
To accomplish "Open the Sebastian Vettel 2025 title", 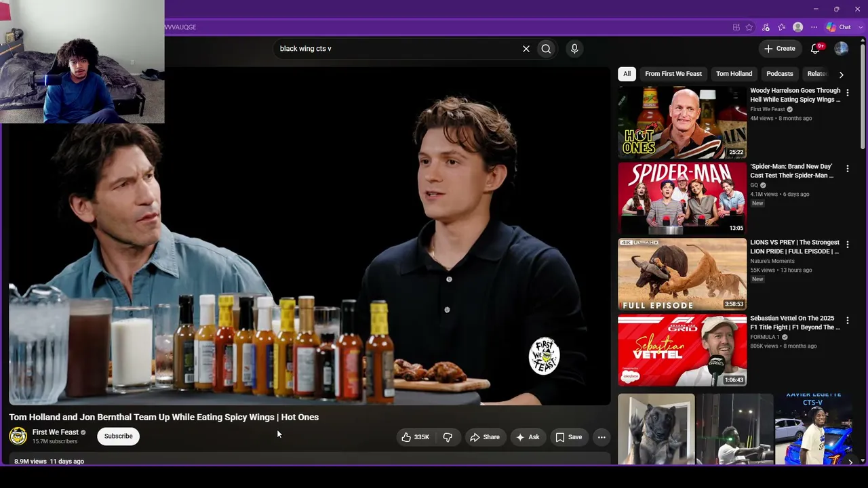I will [795, 323].
